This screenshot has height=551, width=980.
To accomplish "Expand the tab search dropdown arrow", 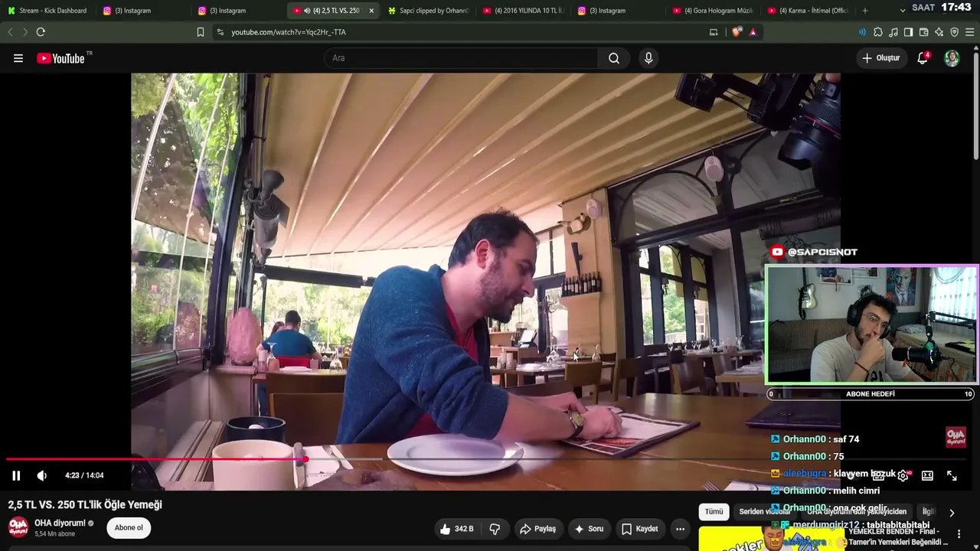I will tap(903, 11).
